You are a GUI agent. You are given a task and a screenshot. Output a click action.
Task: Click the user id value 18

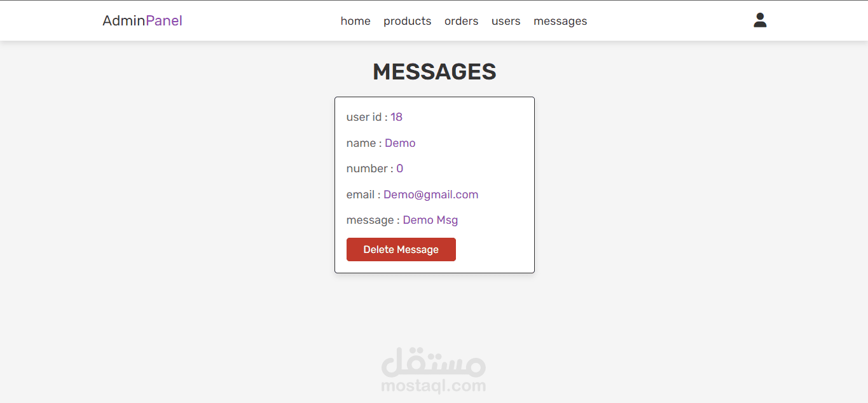396,117
